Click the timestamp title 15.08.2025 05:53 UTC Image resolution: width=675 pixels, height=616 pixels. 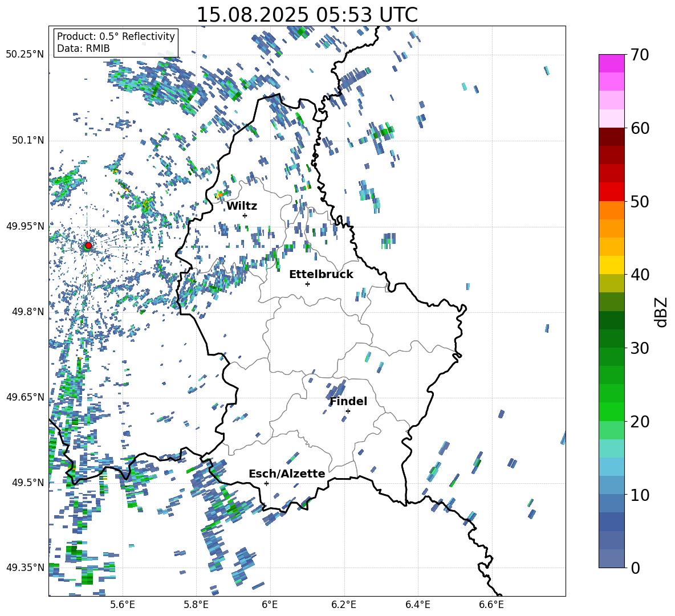point(307,15)
